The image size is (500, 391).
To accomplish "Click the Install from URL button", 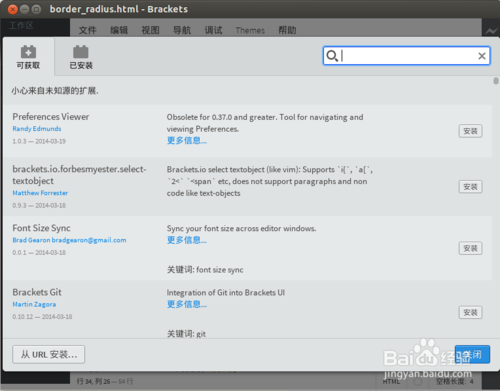I will tap(49, 354).
